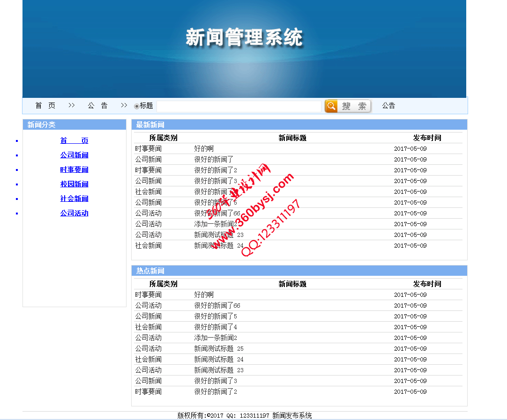Select the 标题 radio button
The width and height of the screenshot is (507, 420).
[x=137, y=106]
